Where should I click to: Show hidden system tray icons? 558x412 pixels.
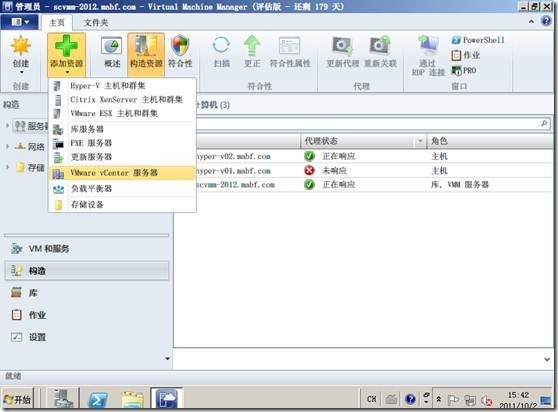pos(439,399)
